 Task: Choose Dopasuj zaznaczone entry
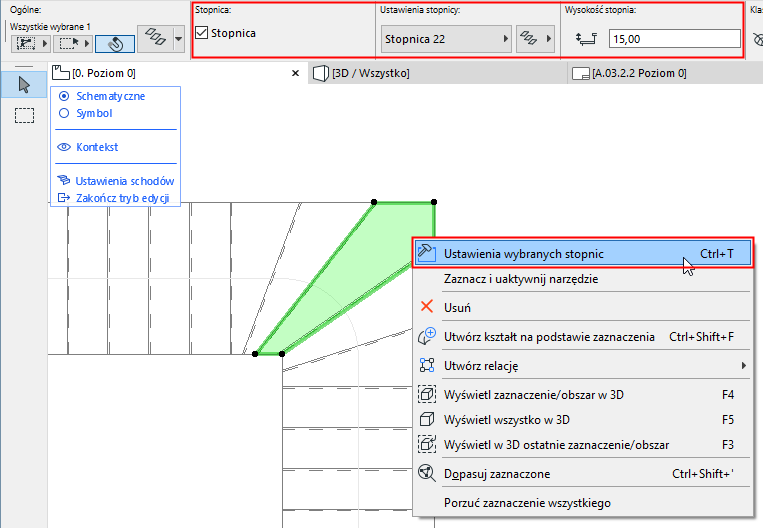click(583, 473)
